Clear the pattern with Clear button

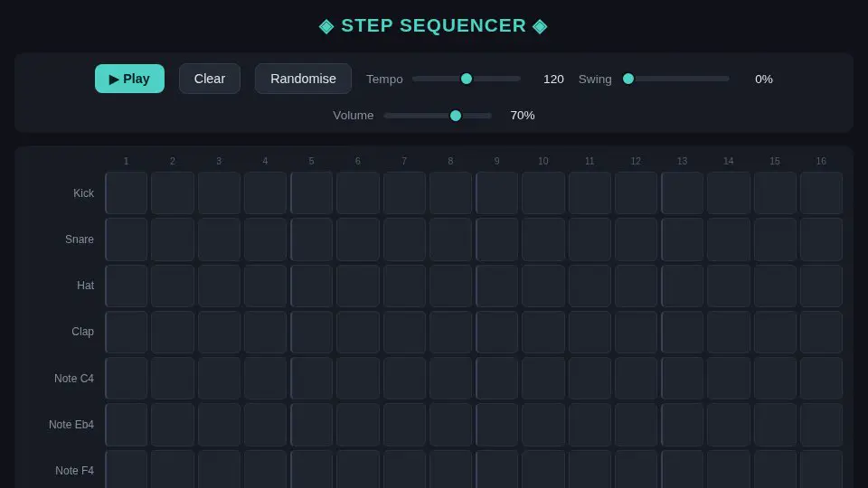(x=209, y=79)
